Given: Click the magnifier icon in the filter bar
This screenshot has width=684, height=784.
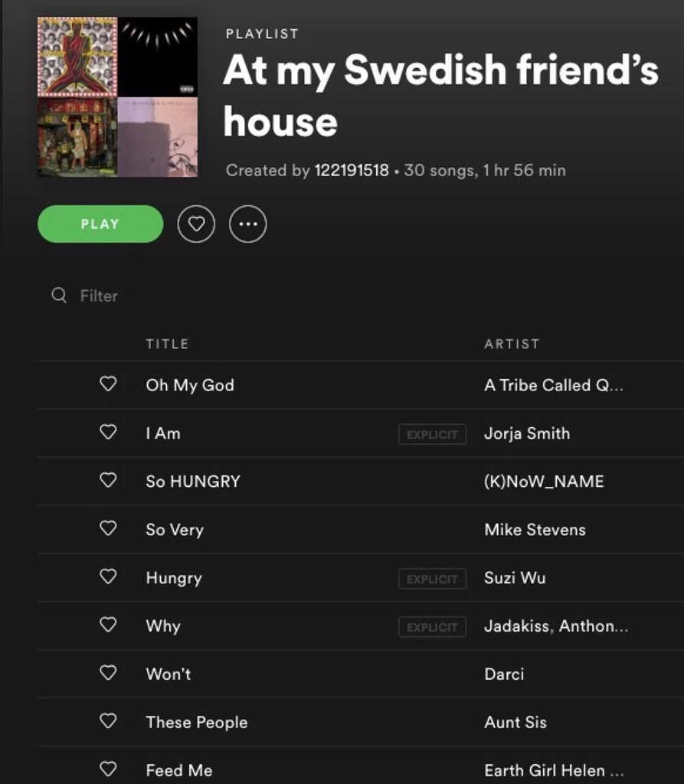Looking at the screenshot, I should [59, 295].
